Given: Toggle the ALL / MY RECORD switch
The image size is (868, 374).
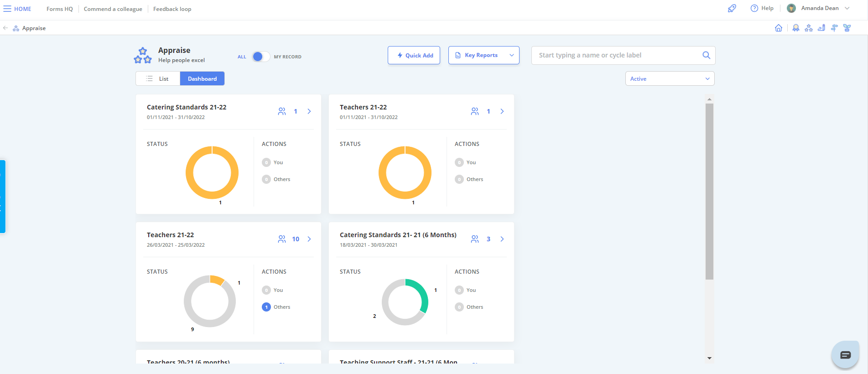Looking at the screenshot, I should [261, 57].
